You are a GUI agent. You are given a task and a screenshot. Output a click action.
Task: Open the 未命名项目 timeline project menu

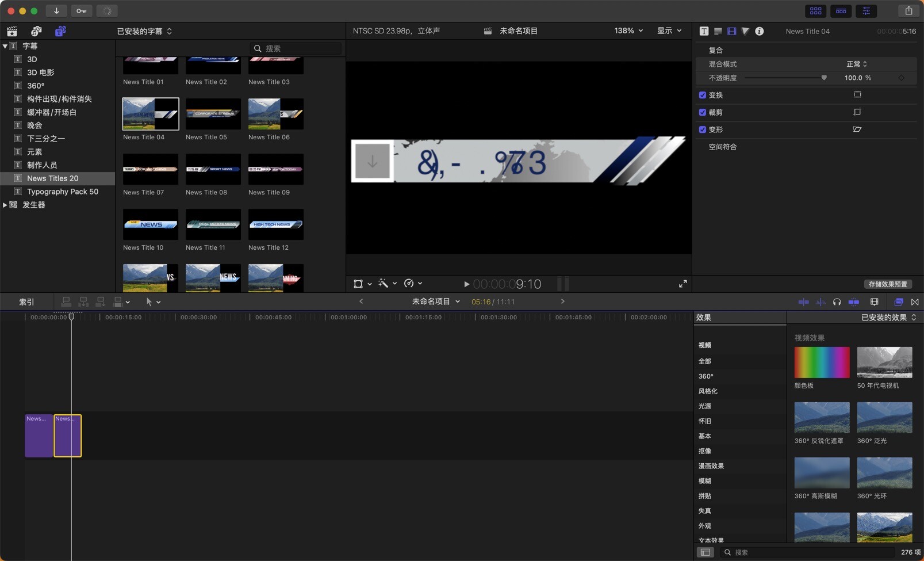click(x=435, y=302)
